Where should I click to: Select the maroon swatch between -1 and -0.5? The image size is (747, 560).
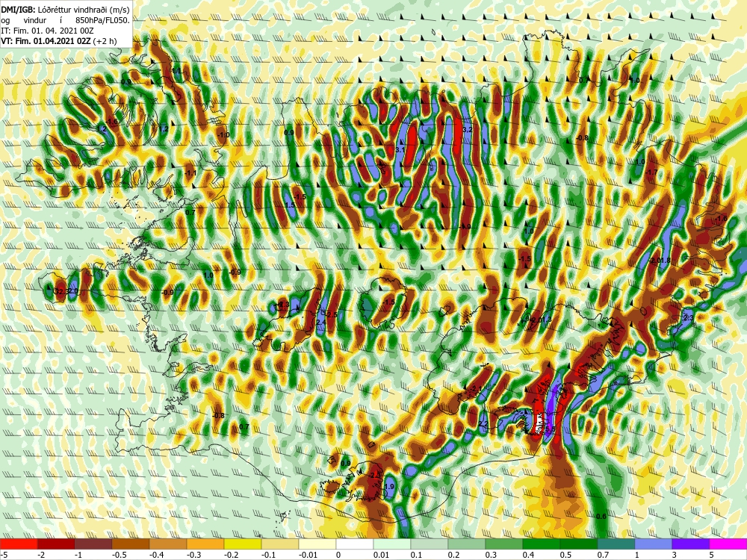tap(93, 544)
